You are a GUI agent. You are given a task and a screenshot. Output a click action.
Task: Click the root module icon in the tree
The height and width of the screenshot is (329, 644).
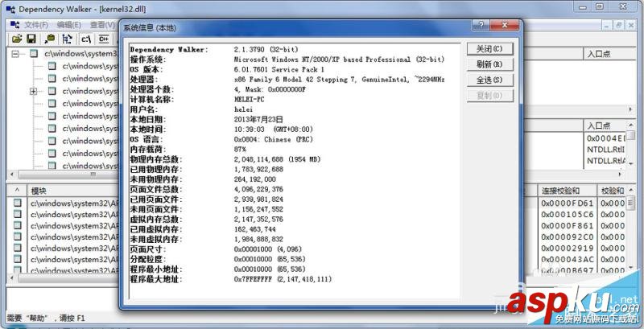34,53
